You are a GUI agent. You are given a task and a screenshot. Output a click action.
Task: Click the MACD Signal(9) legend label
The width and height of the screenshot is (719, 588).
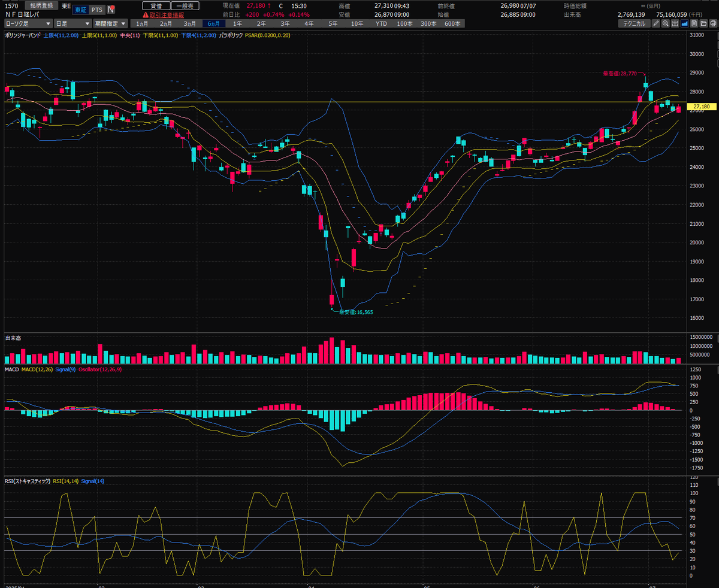[x=66, y=369]
